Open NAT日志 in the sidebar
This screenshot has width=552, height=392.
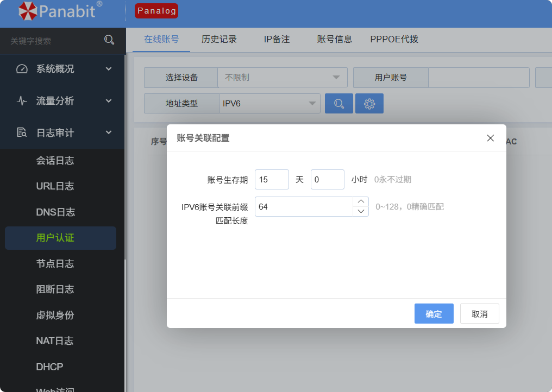click(54, 340)
